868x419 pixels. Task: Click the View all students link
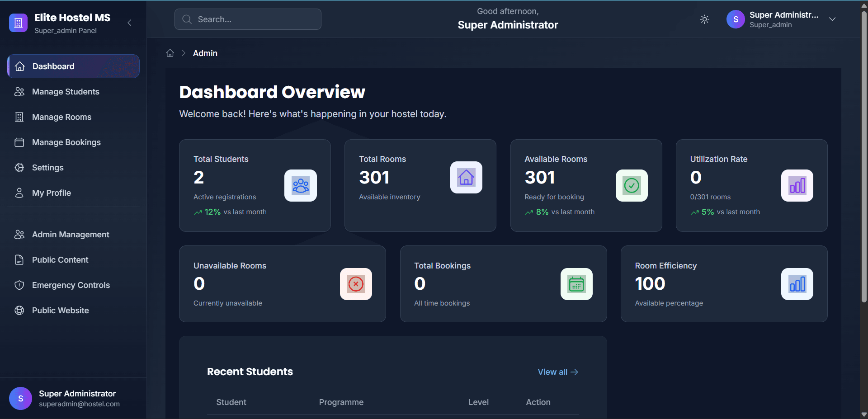557,372
